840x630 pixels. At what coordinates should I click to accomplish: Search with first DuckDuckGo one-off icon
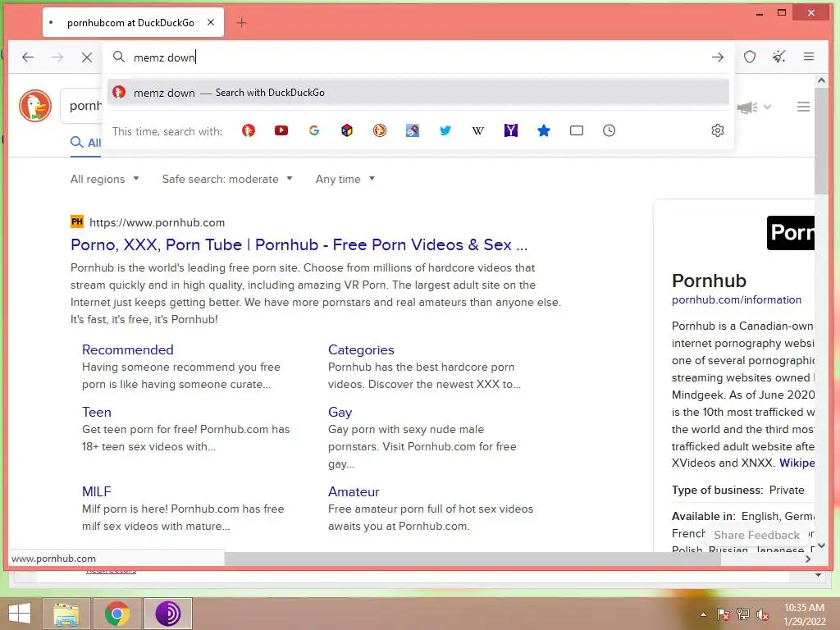point(249,130)
